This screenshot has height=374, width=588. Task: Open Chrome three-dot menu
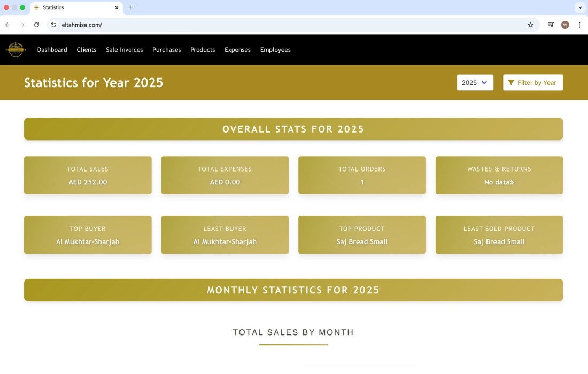point(579,25)
